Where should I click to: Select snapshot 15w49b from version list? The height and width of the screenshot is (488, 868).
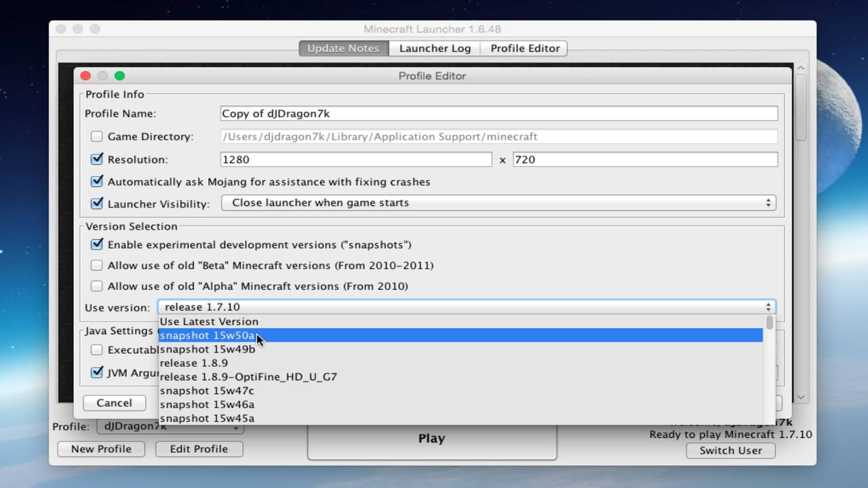(461, 349)
